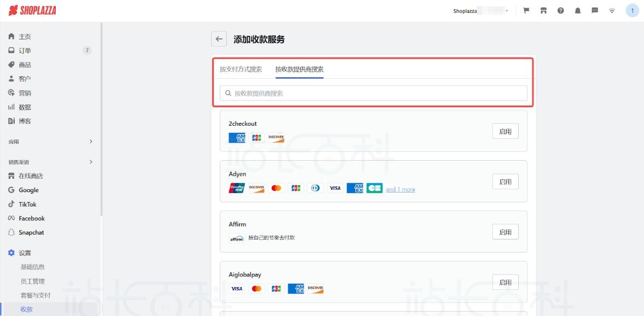The image size is (644, 316).
Task: Expand the 应用 section chevron
Action: point(91,142)
